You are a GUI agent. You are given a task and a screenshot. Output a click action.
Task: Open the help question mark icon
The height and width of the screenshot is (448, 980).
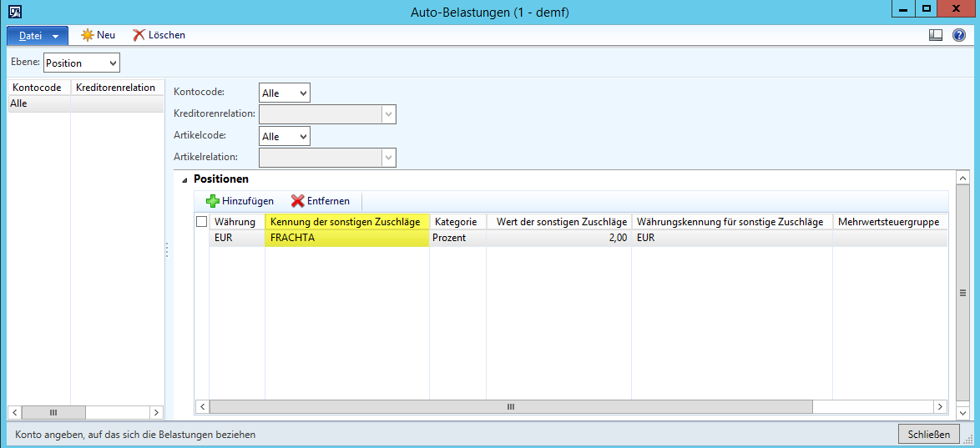[959, 35]
